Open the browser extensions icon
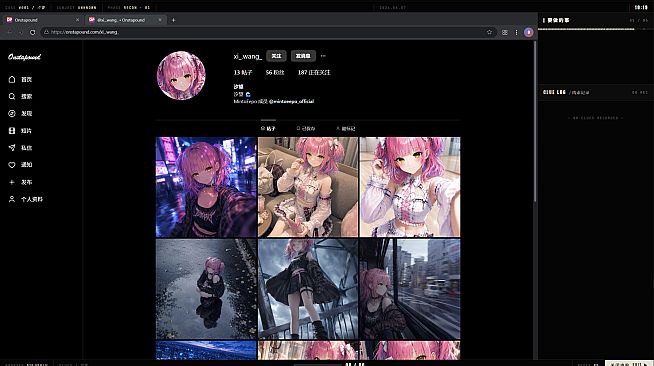Viewport: 654px width, 366px height. click(x=505, y=32)
